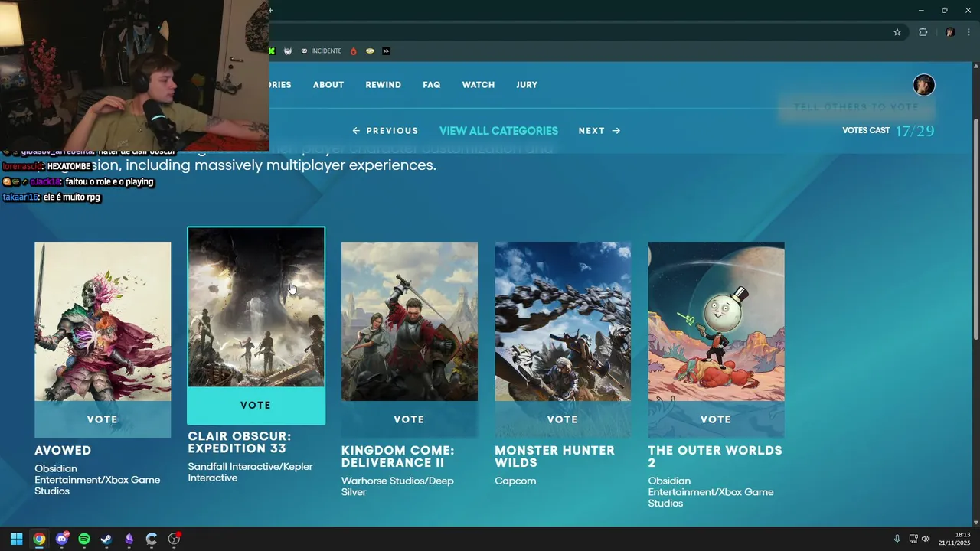Click the Warhorse Studios/Deep Silver label

(397, 487)
